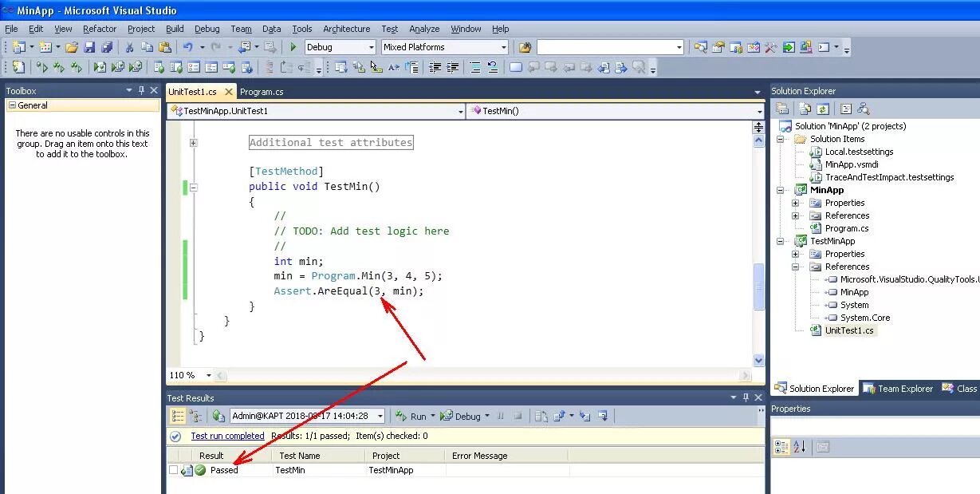This screenshot has width=980, height=494.
Task: Select MinApp.vsmdi in Solution Explorer
Action: (x=852, y=164)
